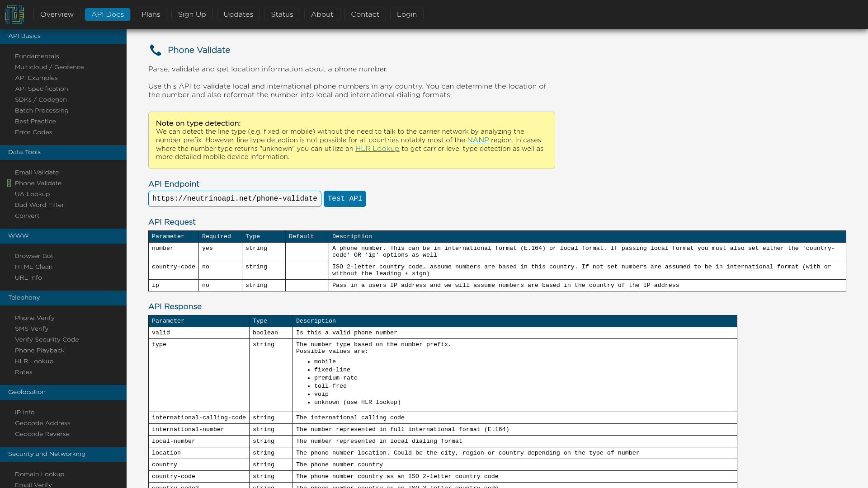Click the Login button
The height and width of the screenshot is (488, 868).
click(x=407, y=14)
